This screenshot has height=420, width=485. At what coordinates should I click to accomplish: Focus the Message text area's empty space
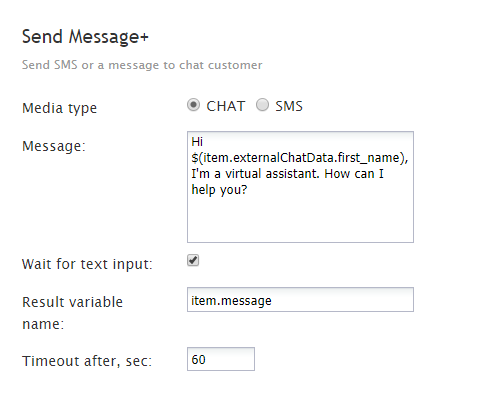click(300, 220)
